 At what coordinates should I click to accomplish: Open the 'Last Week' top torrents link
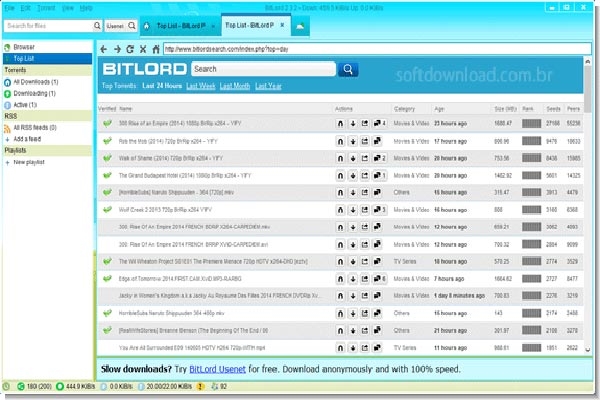(x=201, y=86)
